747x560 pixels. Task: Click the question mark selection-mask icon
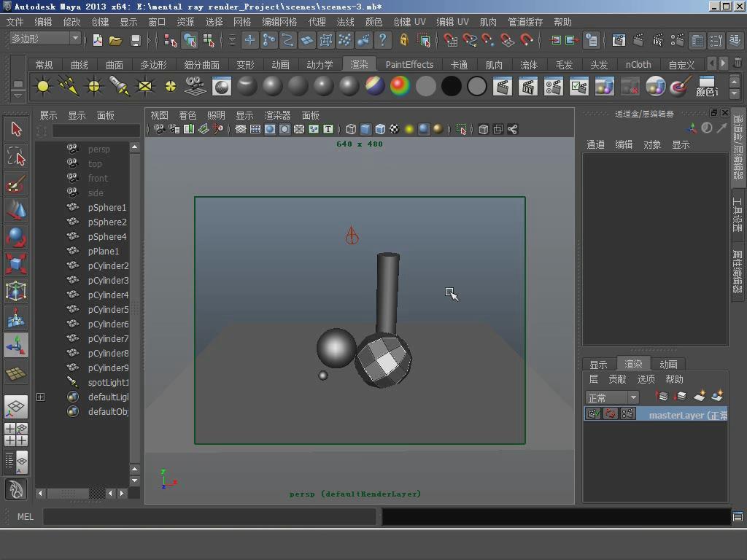(382, 41)
